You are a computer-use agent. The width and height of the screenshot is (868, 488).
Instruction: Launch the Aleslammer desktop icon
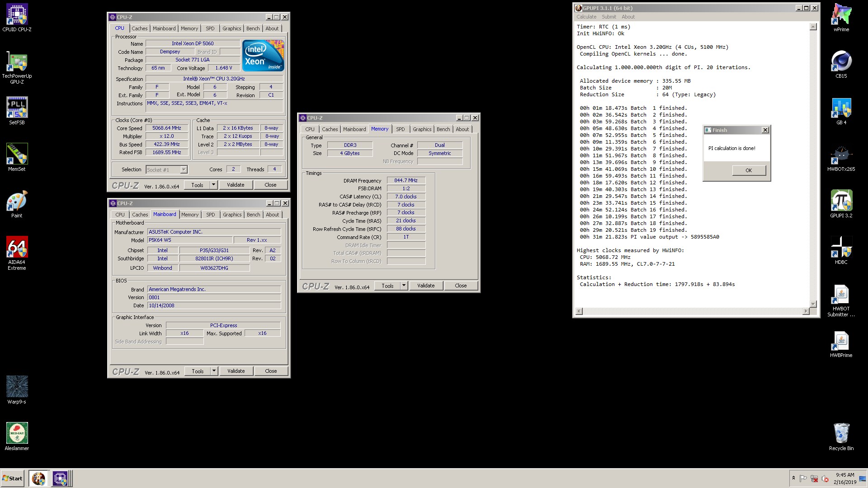click(x=17, y=437)
